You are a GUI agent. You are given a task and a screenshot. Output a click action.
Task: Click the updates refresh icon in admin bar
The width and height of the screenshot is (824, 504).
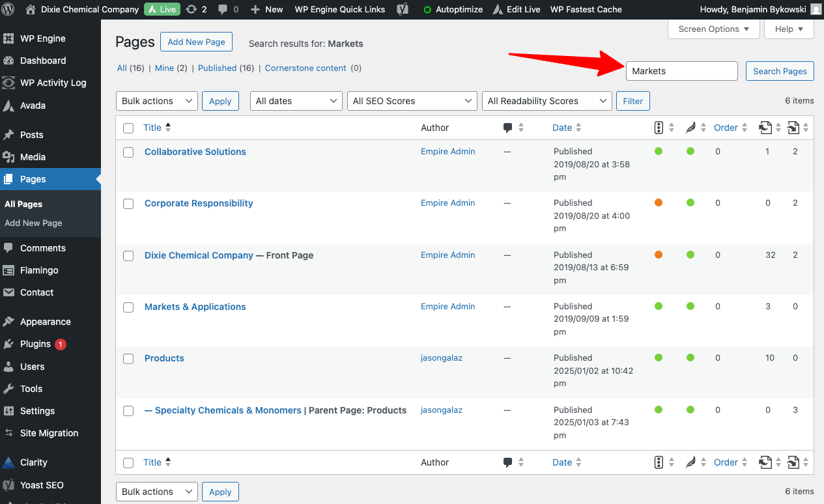point(191,9)
